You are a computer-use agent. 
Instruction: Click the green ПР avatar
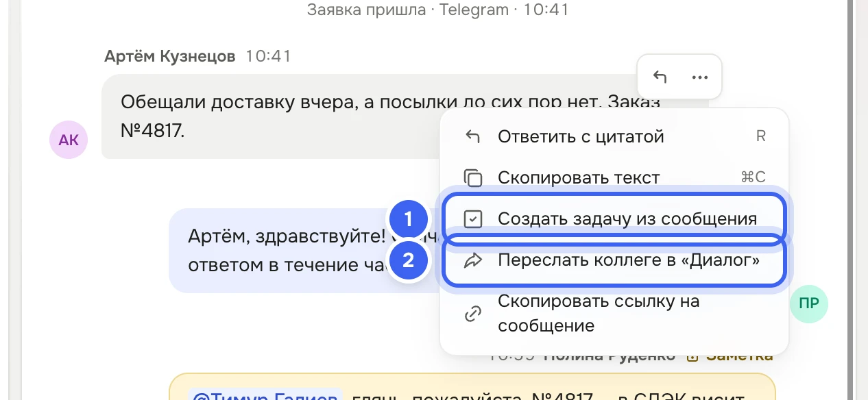click(x=809, y=303)
